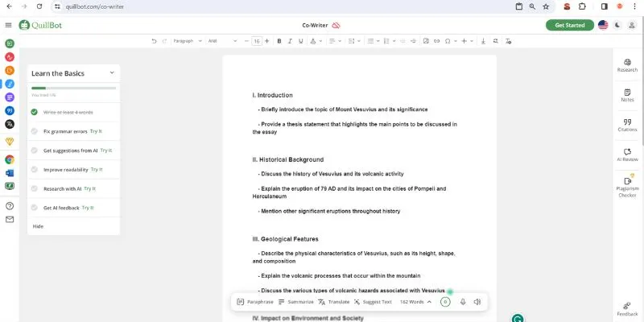Click the mail envelope sidebar icon
Screen dimensions: 644x322
coord(10,219)
